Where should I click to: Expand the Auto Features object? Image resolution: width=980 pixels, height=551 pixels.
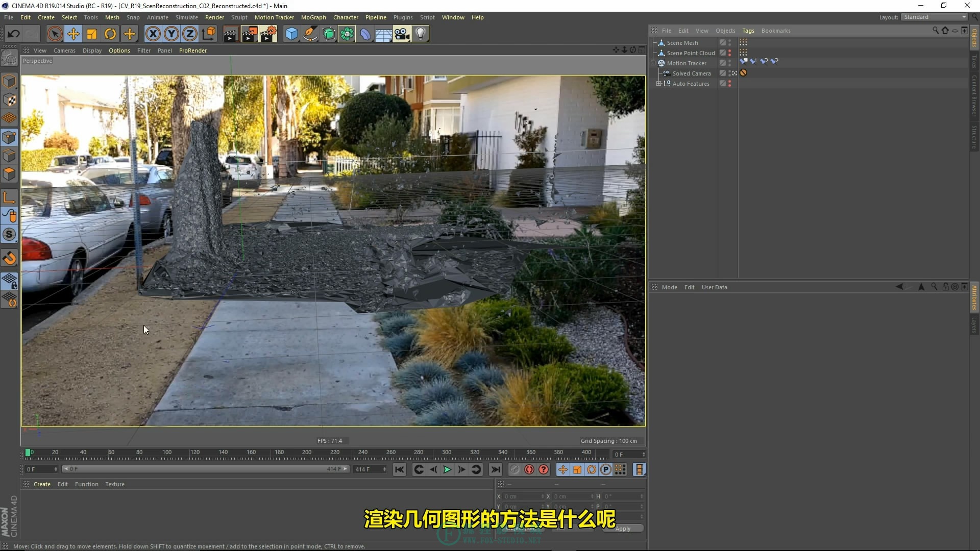tap(659, 84)
